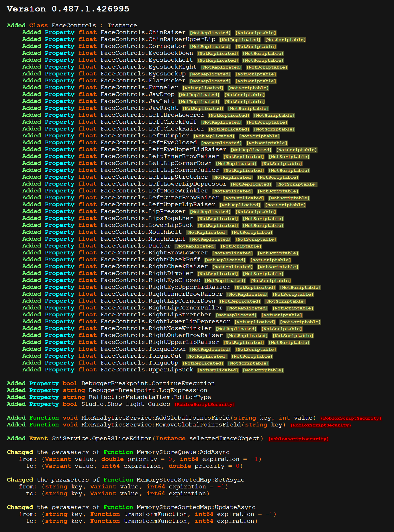Click the 'from:' line under AddAsync
This screenshot has width=394, height=532.
click(140, 459)
